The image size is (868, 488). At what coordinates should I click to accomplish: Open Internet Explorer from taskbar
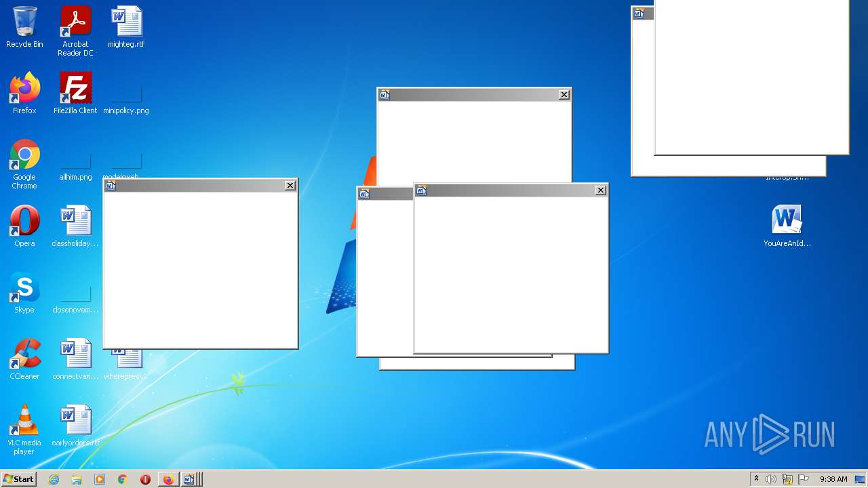(54, 479)
